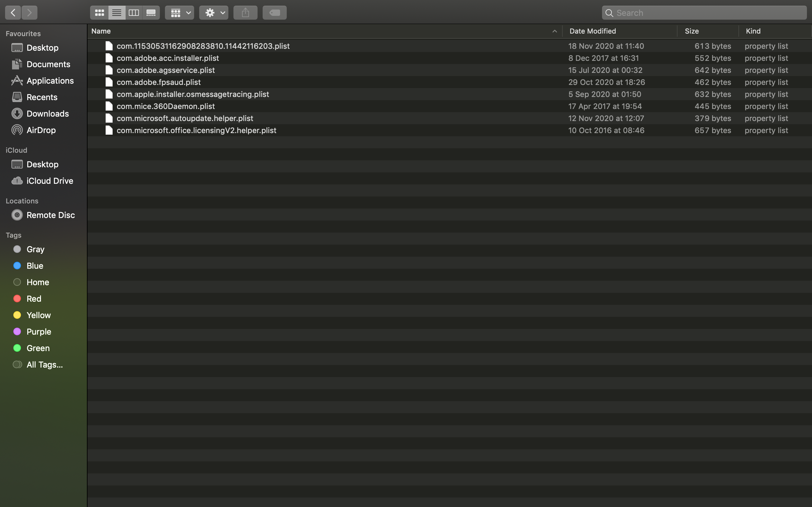Viewport: 812px width, 507px height.
Task: Select Applications in Favourites sidebar
Action: tap(50, 81)
